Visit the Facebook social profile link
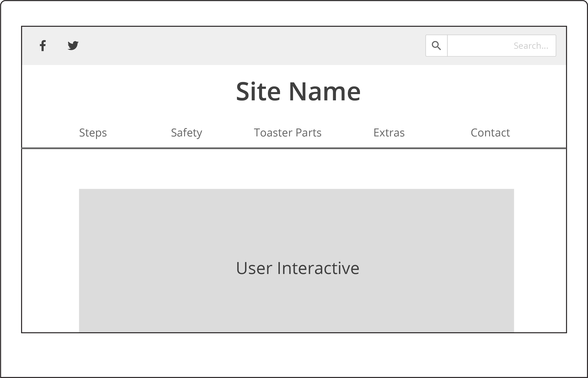 coord(43,46)
